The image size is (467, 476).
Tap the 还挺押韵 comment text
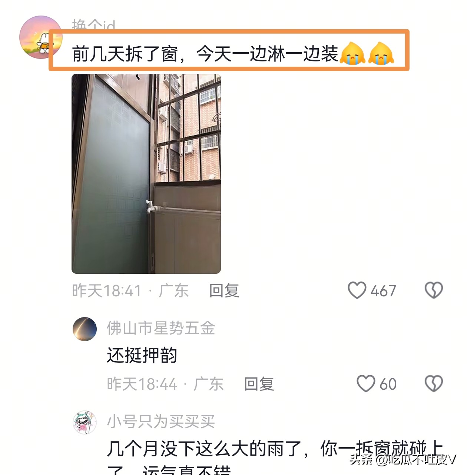click(x=142, y=355)
